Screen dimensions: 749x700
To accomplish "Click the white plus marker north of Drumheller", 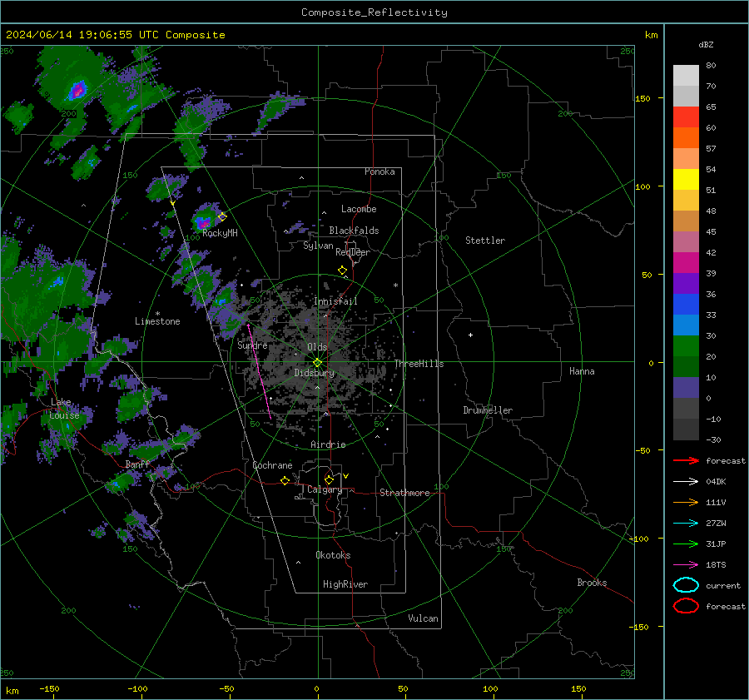I will tap(470, 335).
